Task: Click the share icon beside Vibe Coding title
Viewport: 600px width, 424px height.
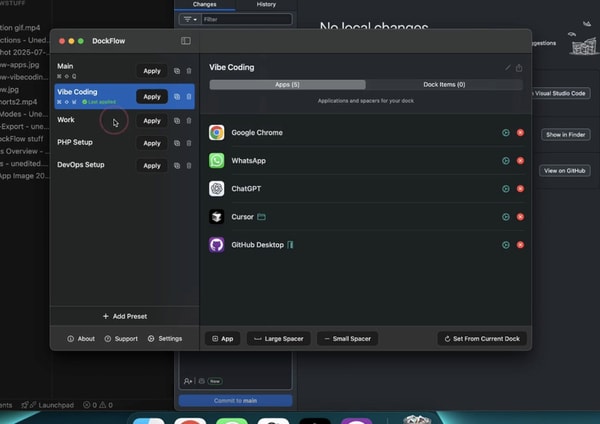Action: coord(519,68)
